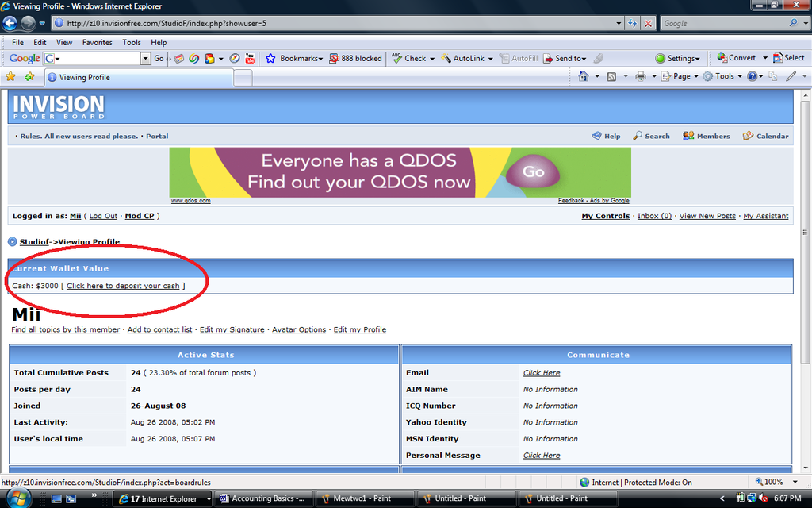Select the Viewing Profile tab
Viewport: 812px width, 508px height.
(x=139, y=77)
